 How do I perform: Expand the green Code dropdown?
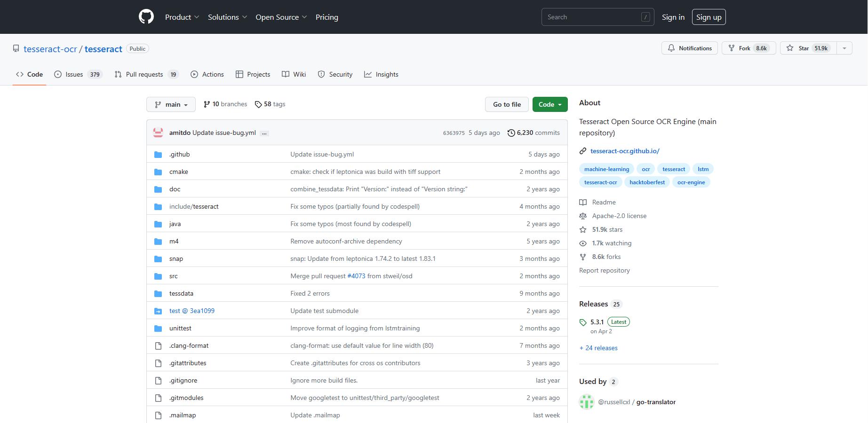pos(549,104)
